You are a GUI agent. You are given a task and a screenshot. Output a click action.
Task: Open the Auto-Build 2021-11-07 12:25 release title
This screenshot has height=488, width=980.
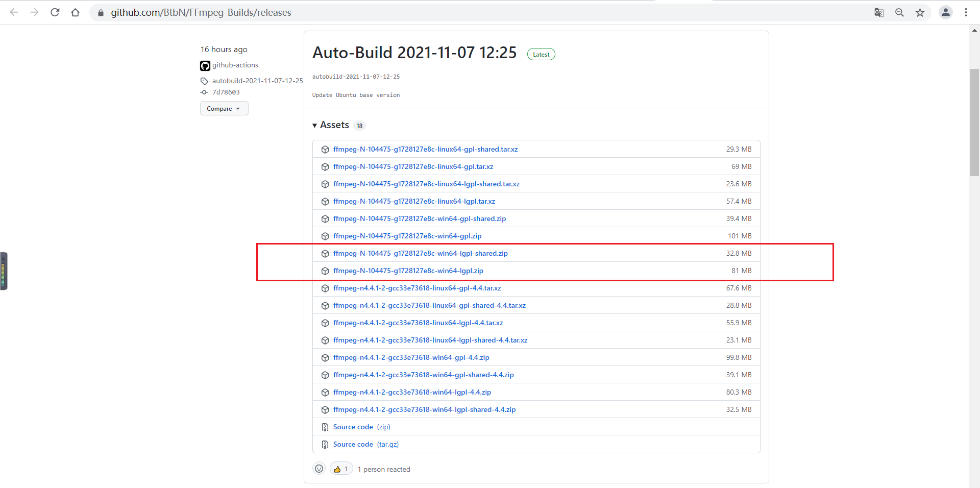point(414,53)
